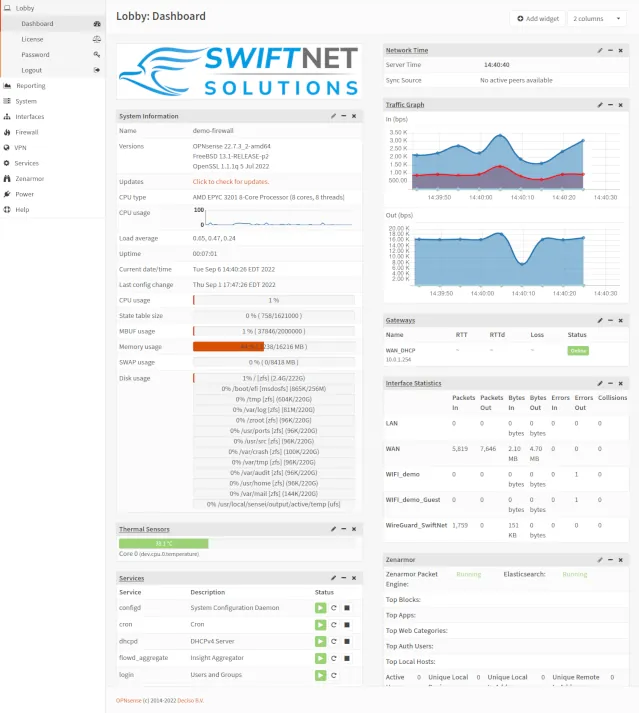
Task: Edit the Services widget
Action: [333, 578]
